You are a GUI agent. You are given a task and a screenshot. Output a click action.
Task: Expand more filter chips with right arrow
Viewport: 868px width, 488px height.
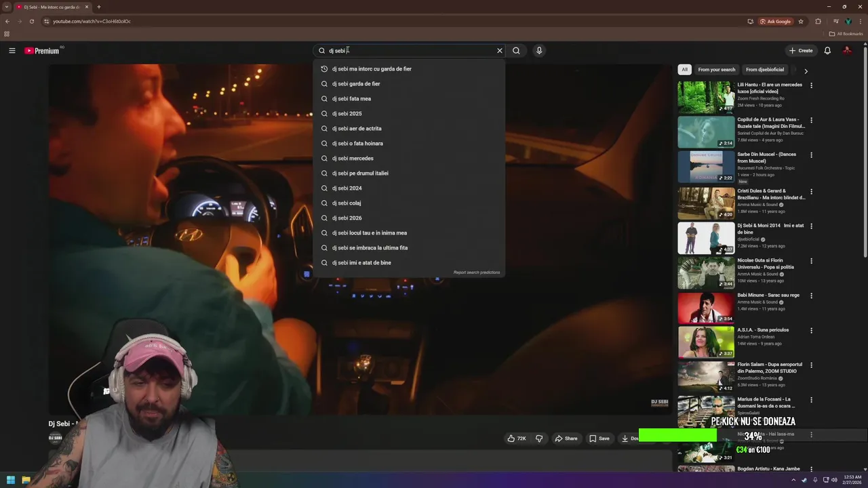[806, 70]
